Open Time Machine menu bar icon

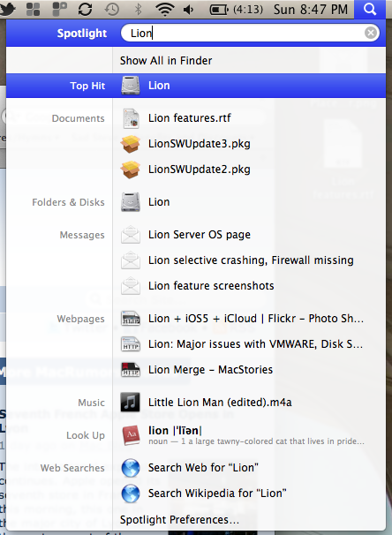click(x=111, y=9)
